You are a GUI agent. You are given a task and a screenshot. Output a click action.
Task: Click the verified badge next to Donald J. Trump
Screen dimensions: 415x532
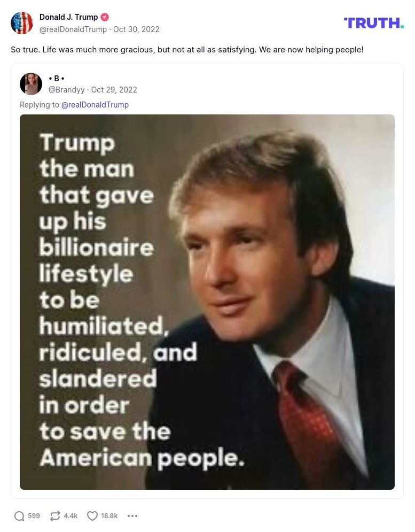pos(105,17)
